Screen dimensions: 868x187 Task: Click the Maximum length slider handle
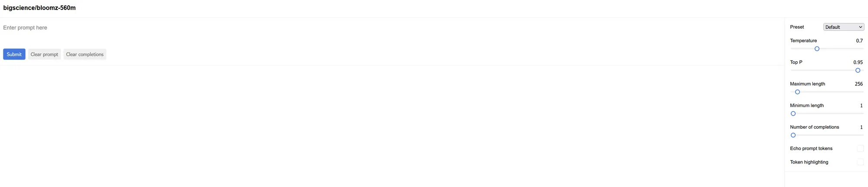pos(797,92)
